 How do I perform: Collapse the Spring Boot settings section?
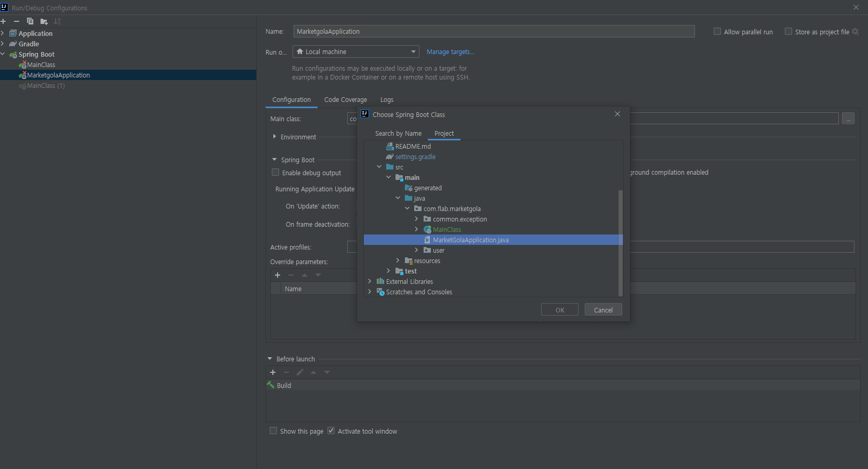pos(274,160)
